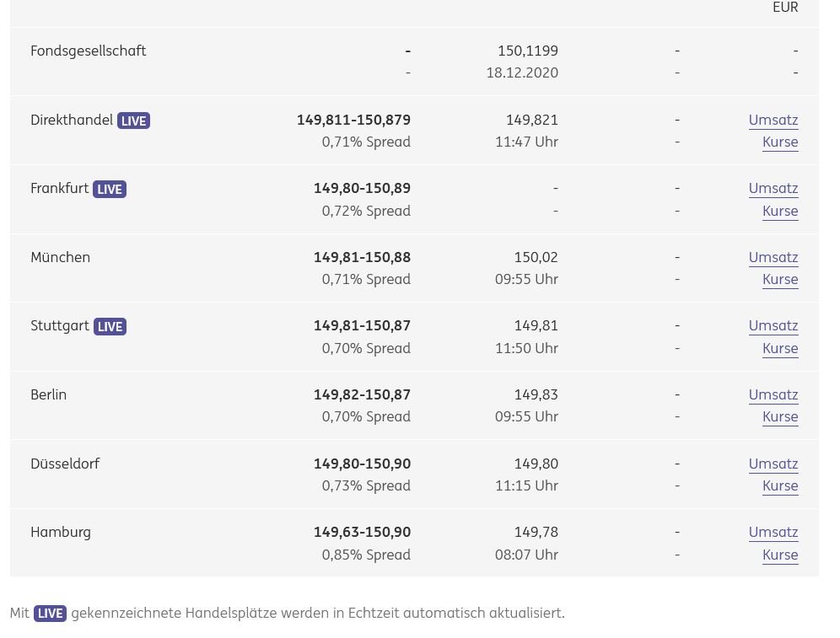The image size is (840, 638).
Task: Click Umsatz link in Berlin row
Action: click(x=773, y=394)
